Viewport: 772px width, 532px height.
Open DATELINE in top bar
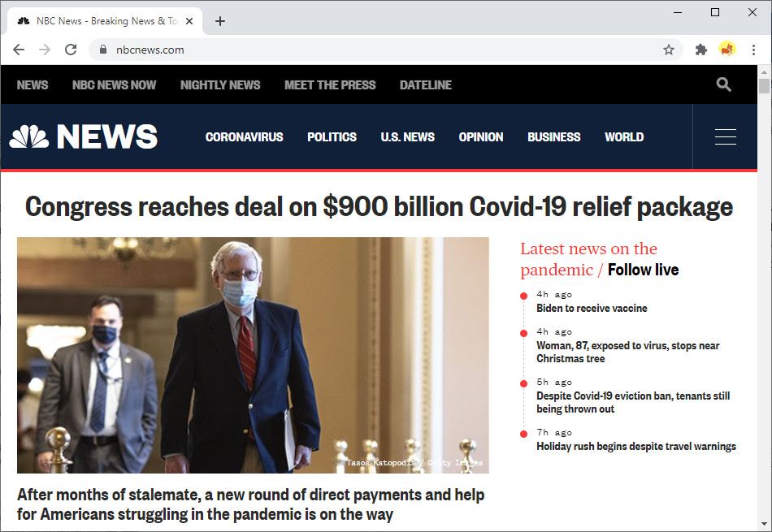[425, 85]
